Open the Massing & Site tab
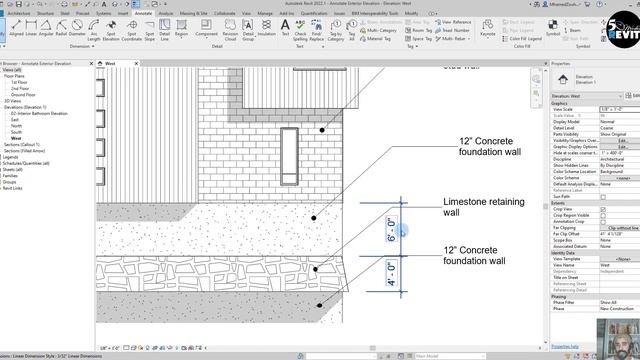This screenshot has height=360, width=640. [x=193, y=13]
